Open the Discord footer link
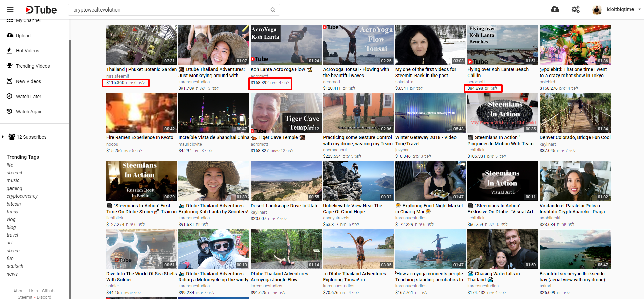 point(44,297)
